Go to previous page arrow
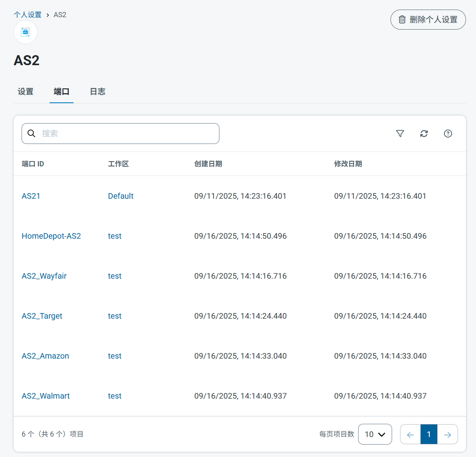This screenshot has height=457, width=476. tap(410, 434)
